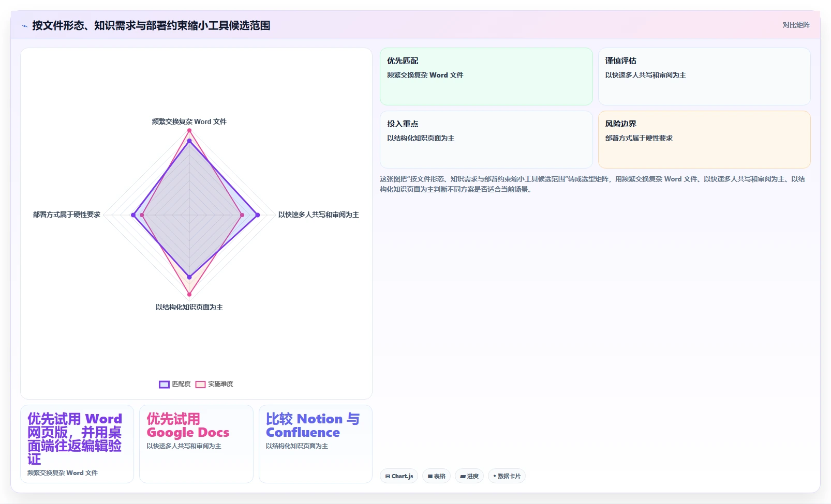The width and height of the screenshot is (831, 504).
Task: Click radar axis label 频繁交换复杂 Word 文件
Action: (x=189, y=121)
